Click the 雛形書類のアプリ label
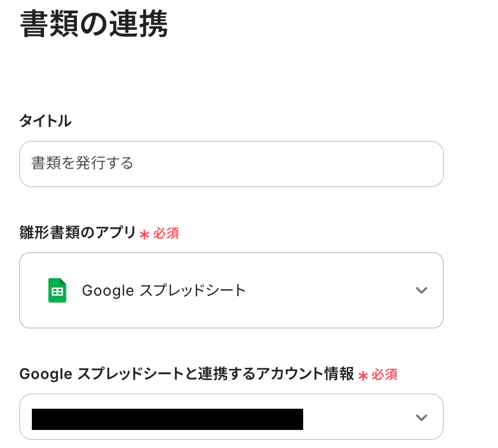 coord(78,232)
